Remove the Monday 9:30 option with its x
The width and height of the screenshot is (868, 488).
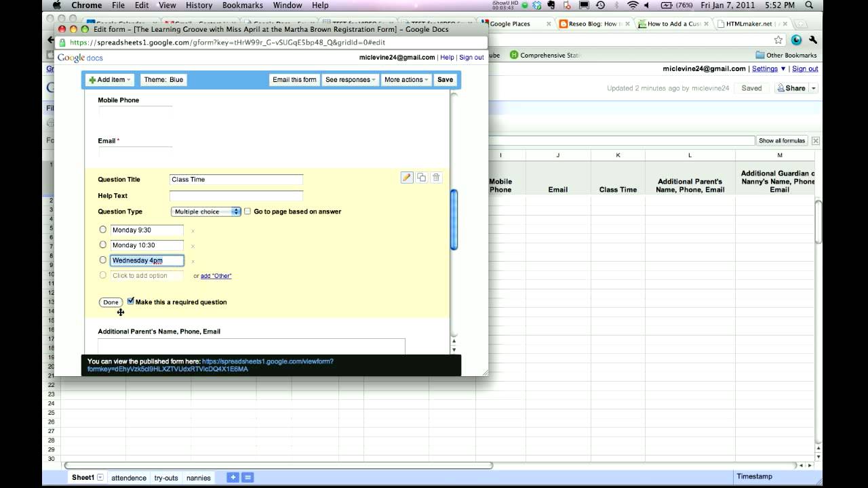coord(193,231)
